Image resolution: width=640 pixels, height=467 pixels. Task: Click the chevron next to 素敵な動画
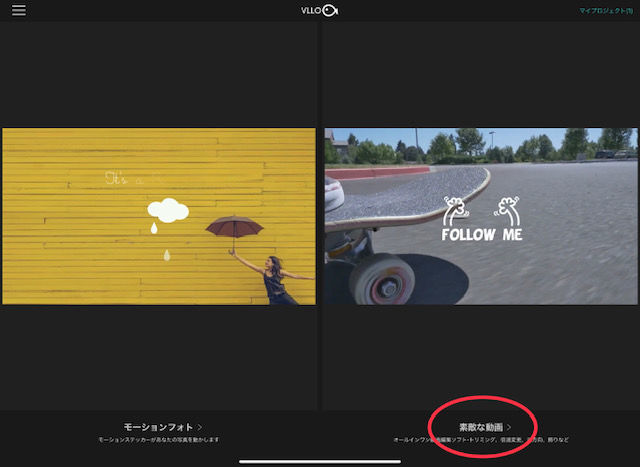[x=509, y=427]
